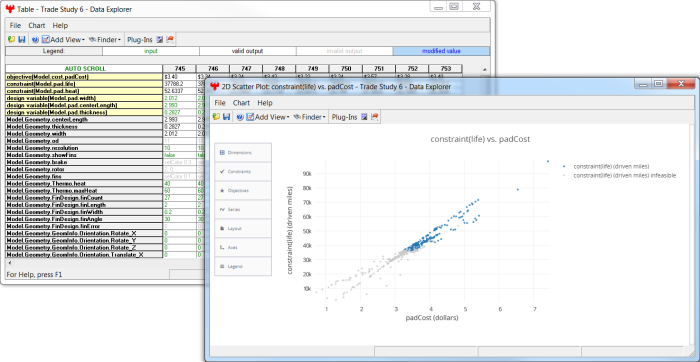The image size is (700, 362).
Task: Click the help icon beside Add View in plot window
Action: click(x=240, y=117)
